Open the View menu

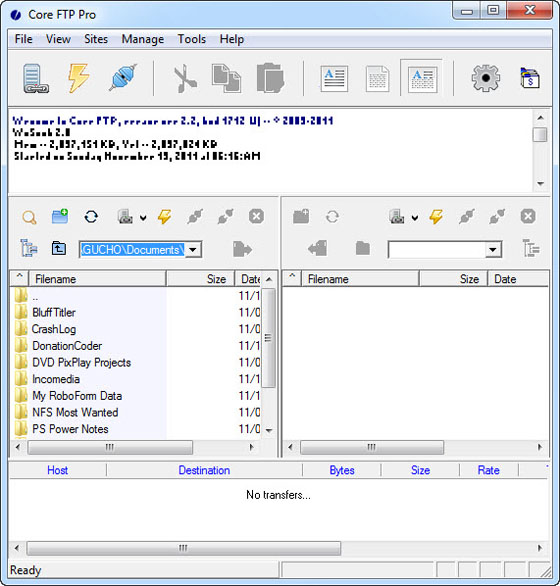[x=58, y=39]
